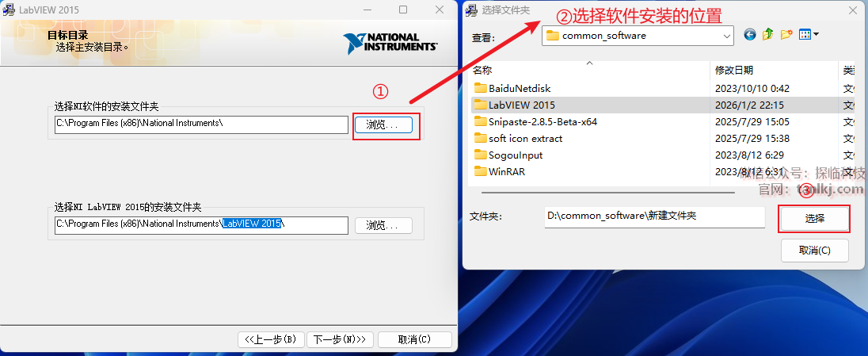Click 取消(C) in the LabVIEW installer
868x356 pixels.
tap(415, 339)
